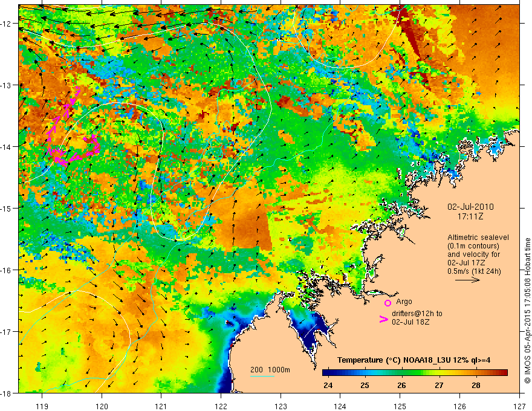Screen dimensions: 532x411
Task: Click the dark blue end of temperature colorbar
Action: [326, 373]
